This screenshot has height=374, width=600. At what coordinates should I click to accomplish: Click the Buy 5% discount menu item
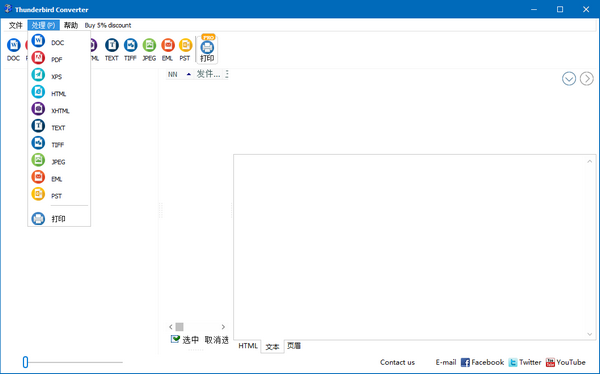click(x=108, y=25)
